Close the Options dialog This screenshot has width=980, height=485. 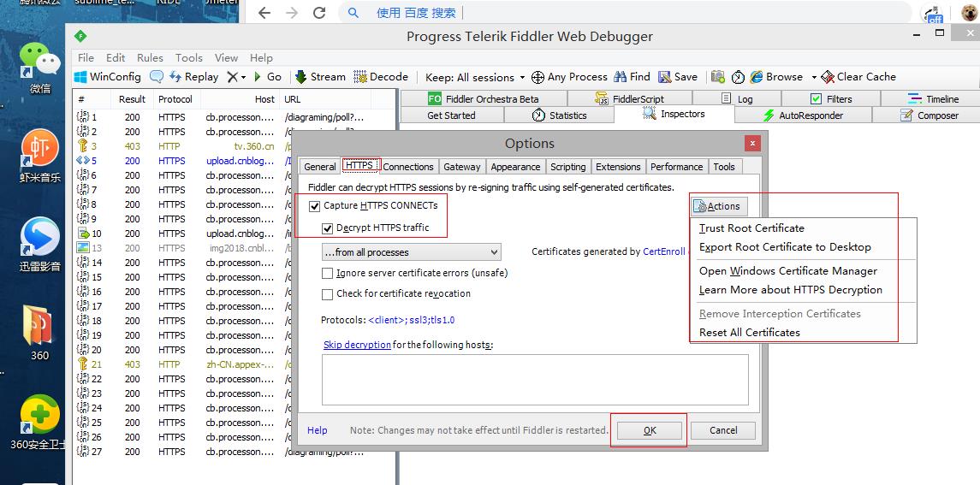pyautogui.click(x=752, y=143)
